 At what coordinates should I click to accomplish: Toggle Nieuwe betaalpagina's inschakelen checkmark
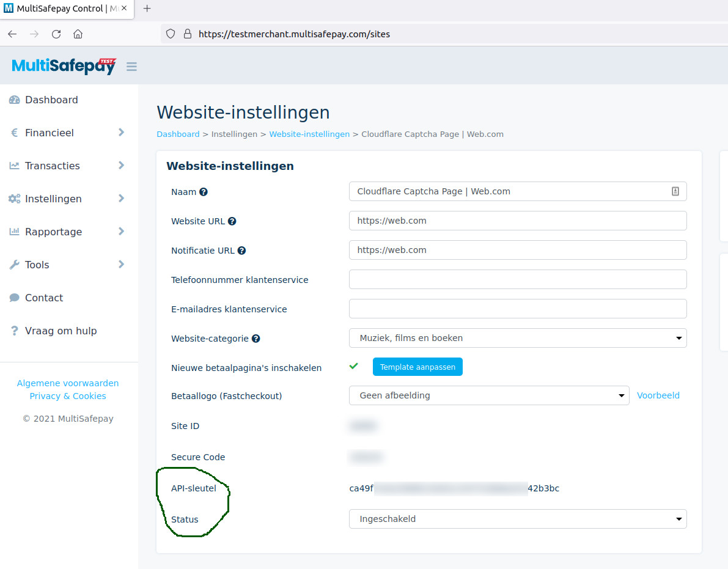[354, 366]
